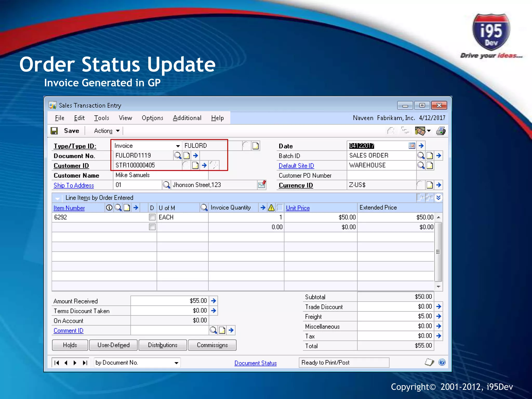Viewport: 532px width, 399px height.
Task: Click the Amount Received expansion arrow
Action: [x=214, y=301]
